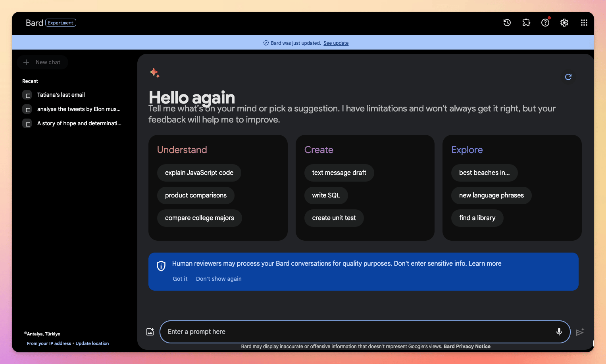Open the Bard activity history icon

coord(507,23)
